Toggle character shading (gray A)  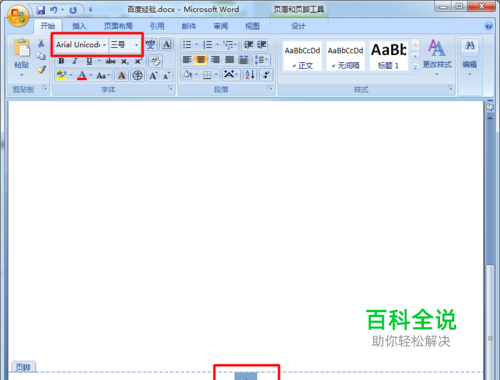pyautogui.click(x=122, y=75)
